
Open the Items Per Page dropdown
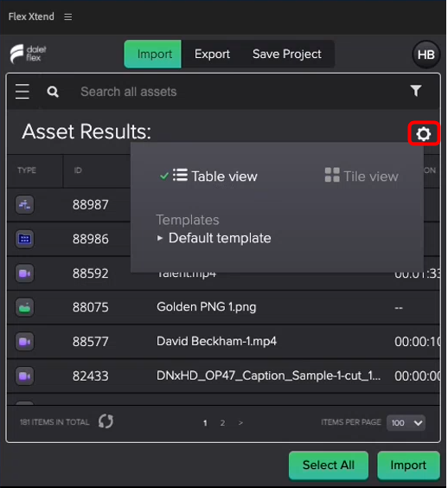coord(406,422)
